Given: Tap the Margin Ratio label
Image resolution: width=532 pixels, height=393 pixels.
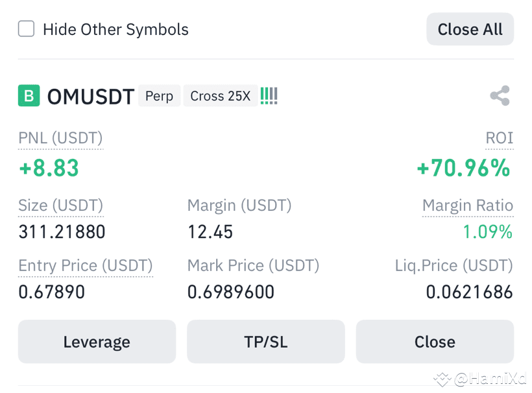Looking at the screenshot, I should coord(468,206).
